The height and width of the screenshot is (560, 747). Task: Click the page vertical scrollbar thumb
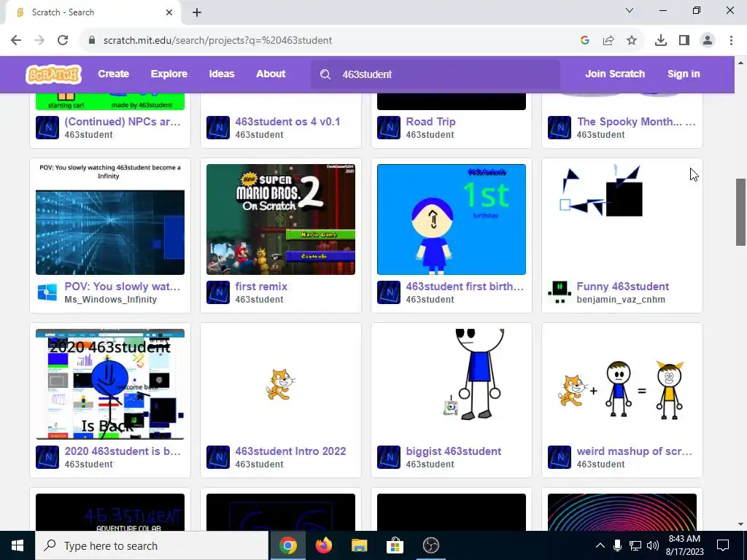[741, 212]
